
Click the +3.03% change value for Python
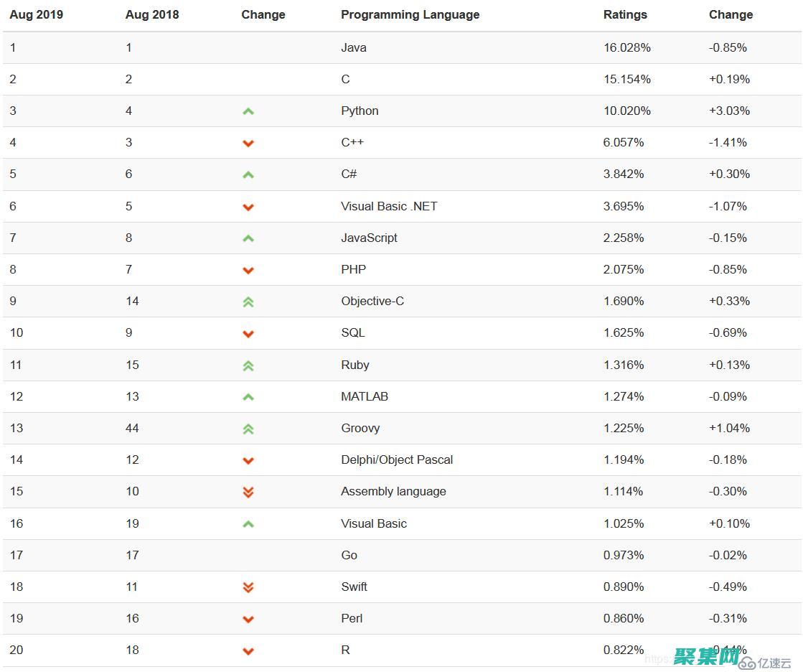pyautogui.click(x=729, y=111)
